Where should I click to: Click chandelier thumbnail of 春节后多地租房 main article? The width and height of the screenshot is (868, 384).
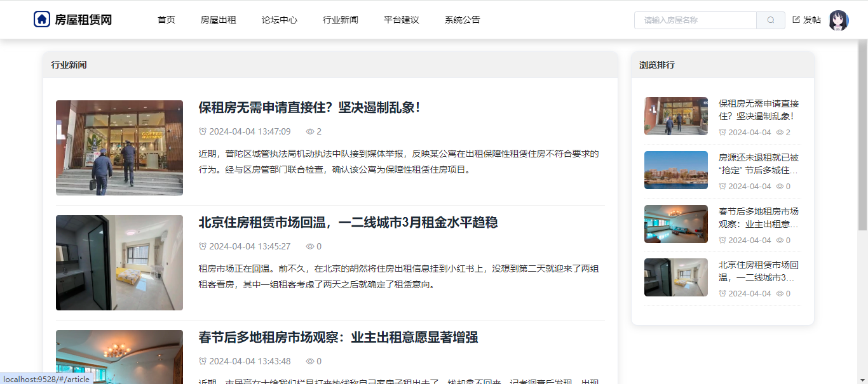[x=119, y=357]
